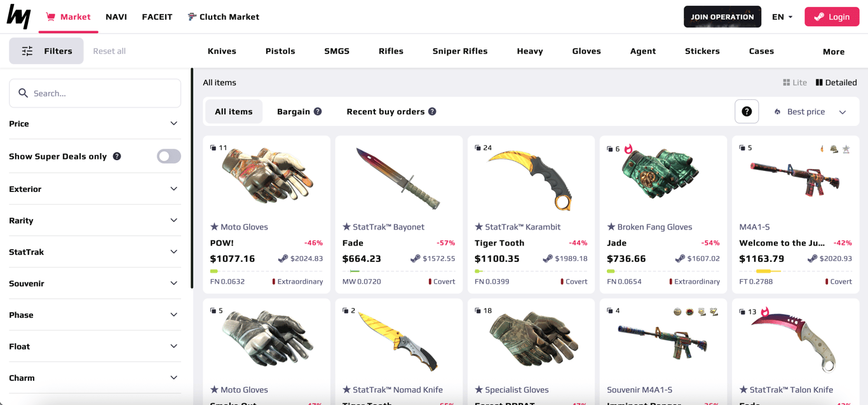Click Reset all link
This screenshot has width=868, height=405.
(109, 51)
